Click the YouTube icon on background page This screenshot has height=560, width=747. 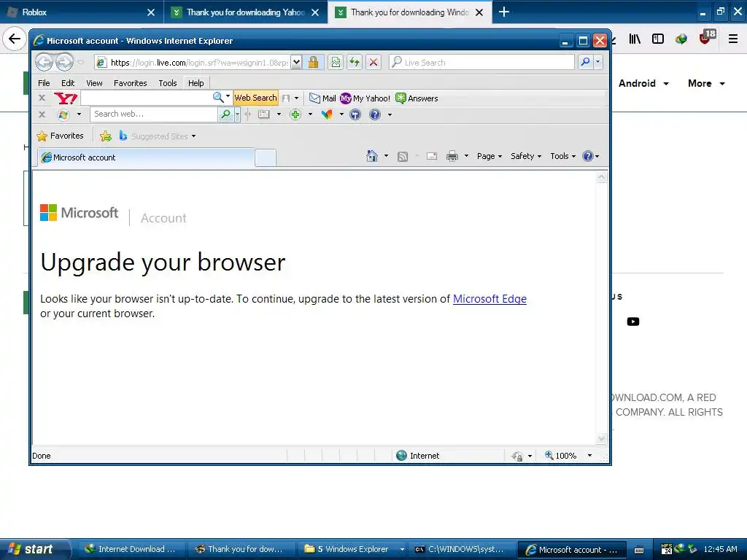click(x=633, y=322)
